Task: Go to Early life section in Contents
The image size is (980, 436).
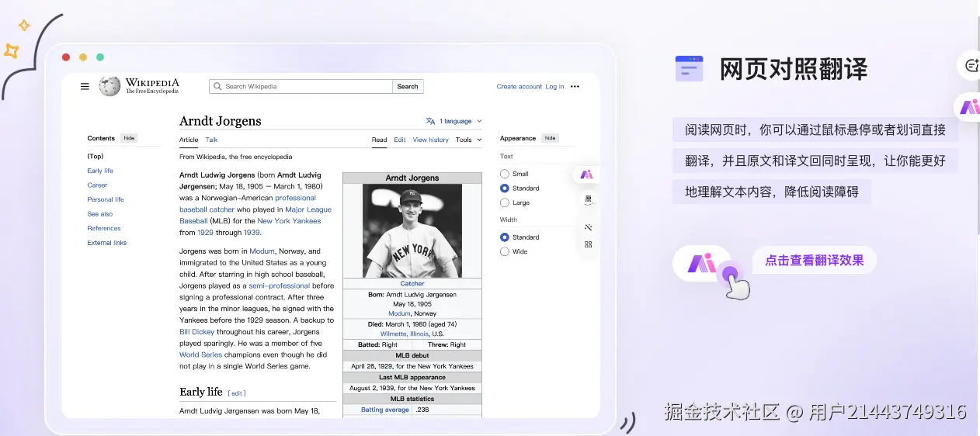Action: [x=100, y=171]
